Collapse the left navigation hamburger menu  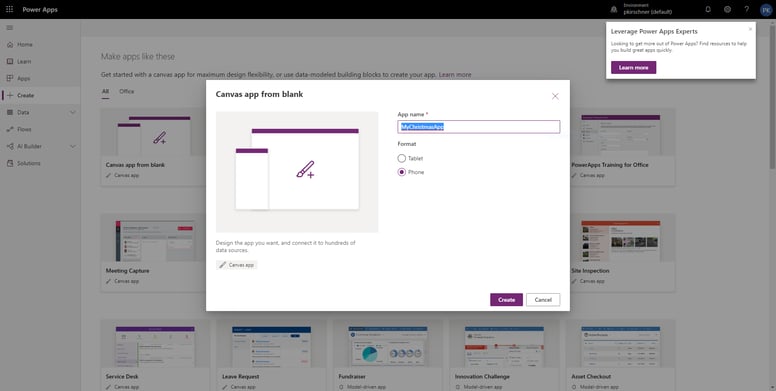[9, 28]
